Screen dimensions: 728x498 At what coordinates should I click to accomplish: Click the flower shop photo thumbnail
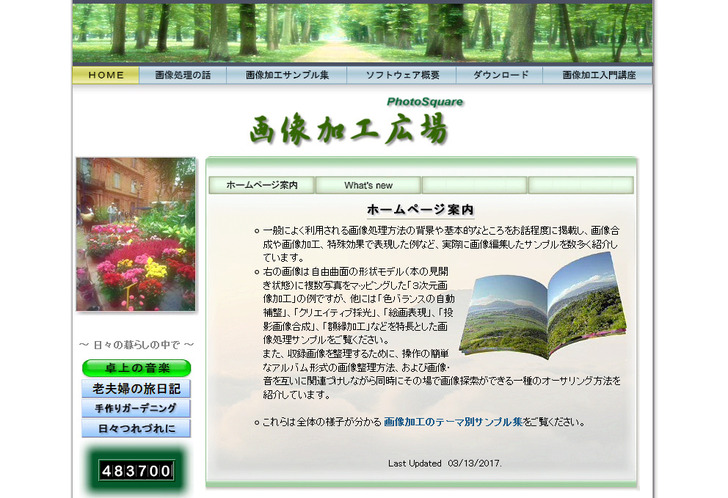[136, 234]
